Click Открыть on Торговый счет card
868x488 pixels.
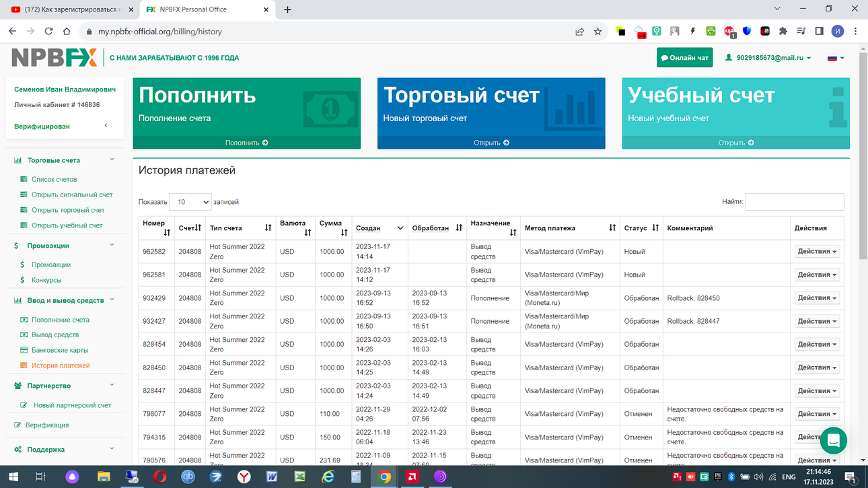491,143
